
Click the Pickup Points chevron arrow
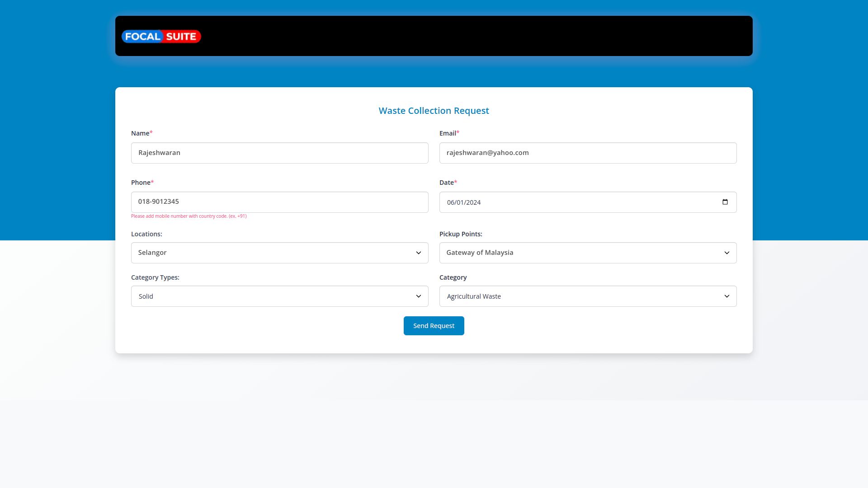tap(726, 253)
